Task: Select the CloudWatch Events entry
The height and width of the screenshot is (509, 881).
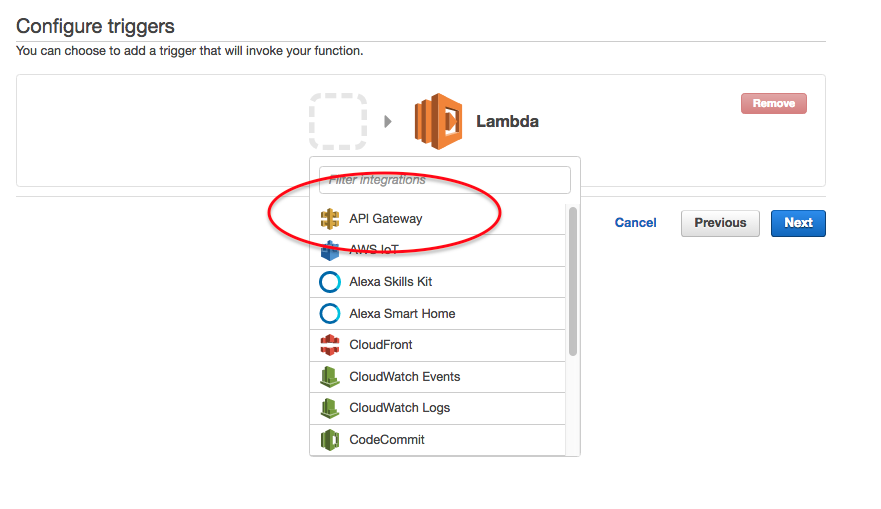Action: click(438, 377)
